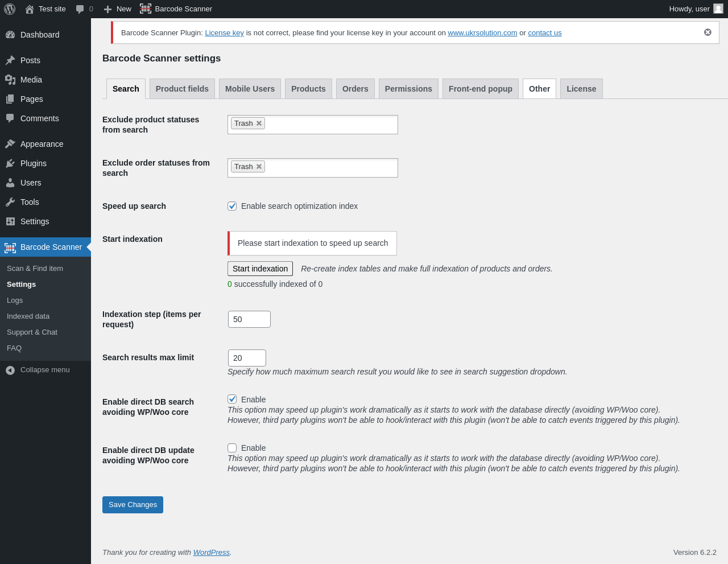Click the New label in admin bar
Screen dimensions: 728x564
[x=124, y=9]
